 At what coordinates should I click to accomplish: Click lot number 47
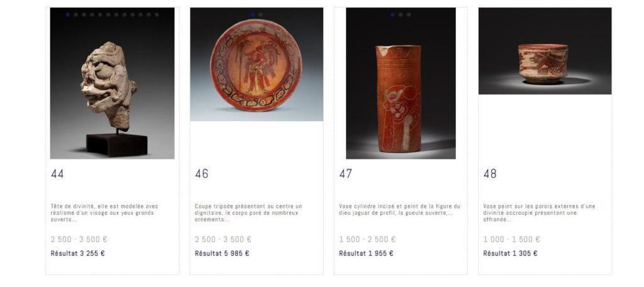pos(345,174)
